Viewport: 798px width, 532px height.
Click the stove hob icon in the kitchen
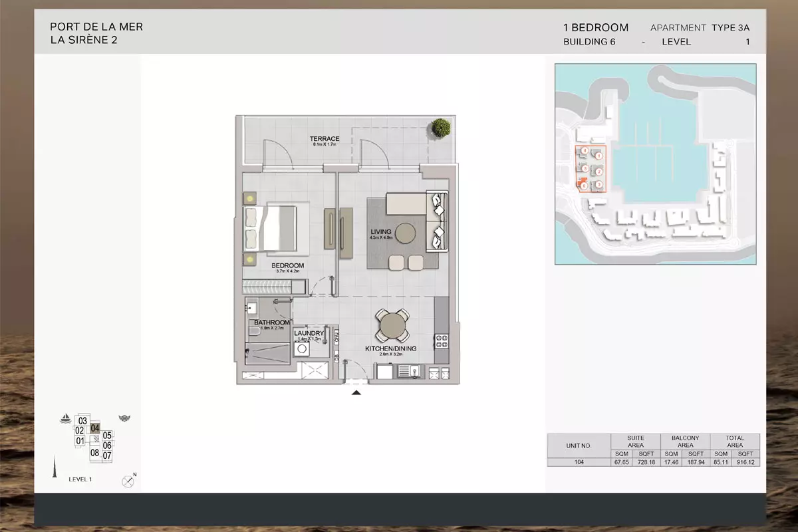click(x=442, y=341)
